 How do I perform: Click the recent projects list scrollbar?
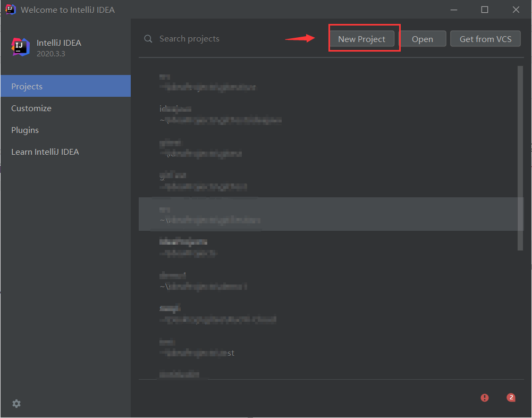click(520, 158)
